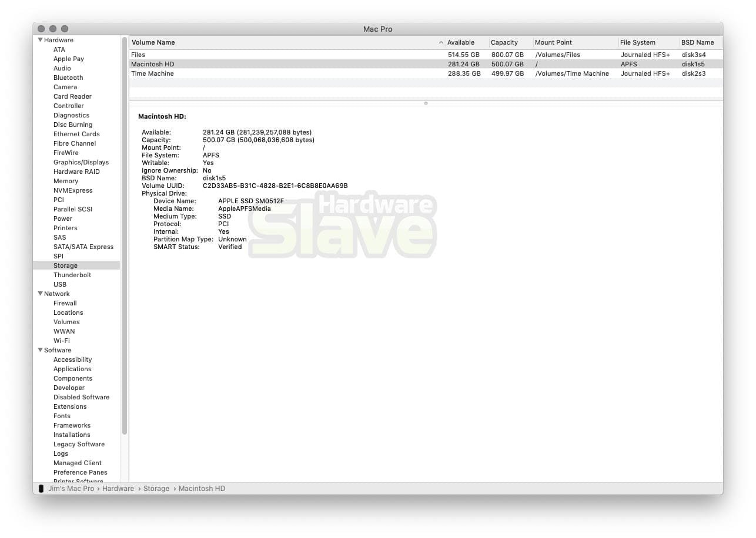Collapse the Network section triangle
Image resolution: width=756 pixels, height=538 pixels.
click(40, 294)
